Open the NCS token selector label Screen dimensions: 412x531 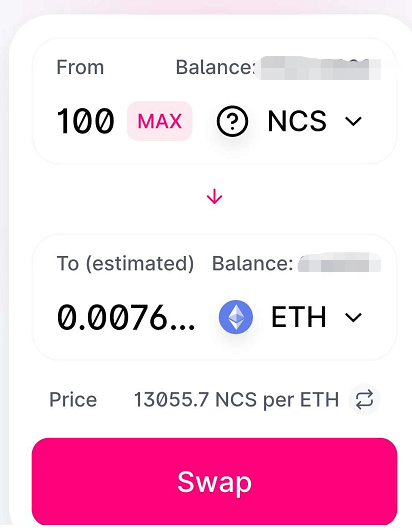pyautogui.click(x=297, y=121)
